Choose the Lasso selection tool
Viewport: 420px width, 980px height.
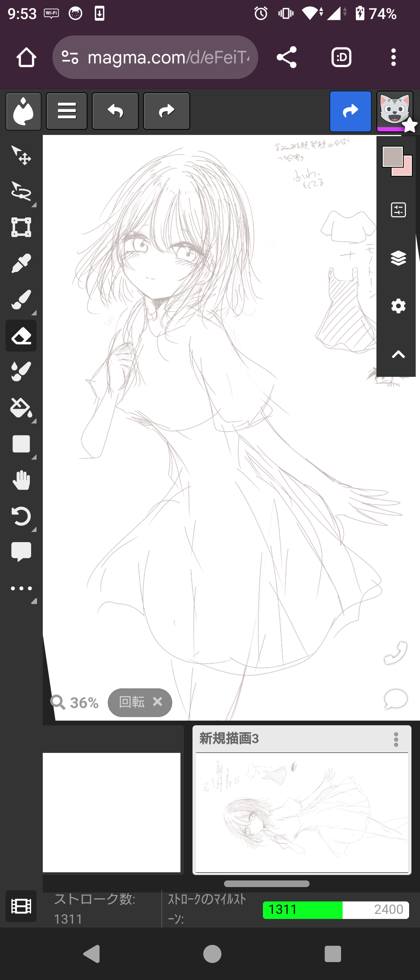(x=21, y=191)
